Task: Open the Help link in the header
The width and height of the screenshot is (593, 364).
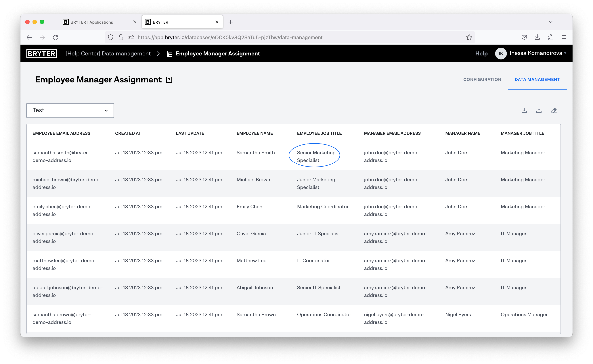Action: pos(481,53)
